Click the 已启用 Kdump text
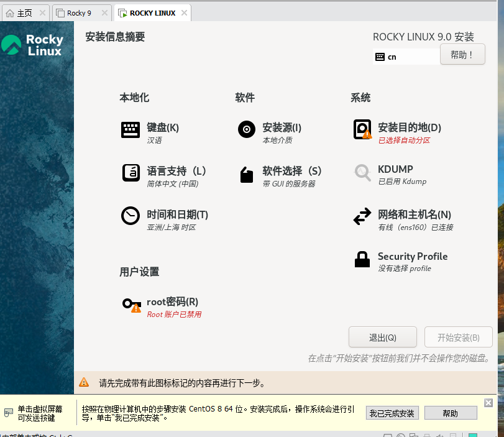The height and width of the screenshot is (437, 504). pos(403,182)
